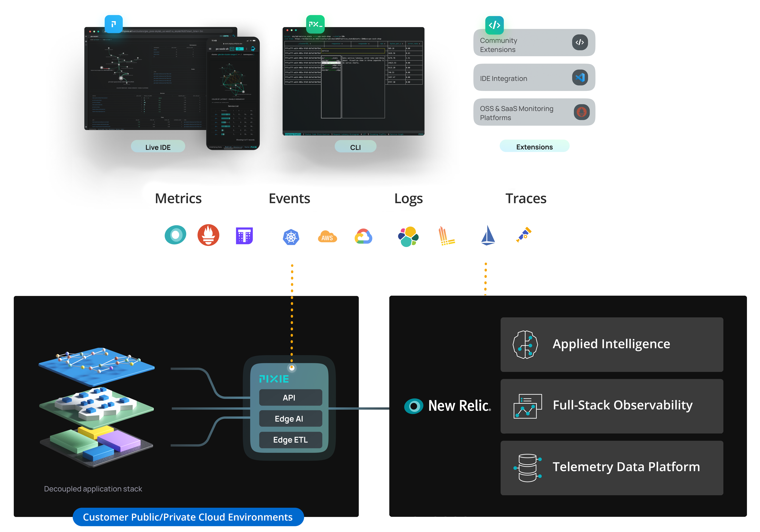This screenshot has height=532, width=760.
Task: Select the Google Cloud icon
Action: tap(363, 236)
